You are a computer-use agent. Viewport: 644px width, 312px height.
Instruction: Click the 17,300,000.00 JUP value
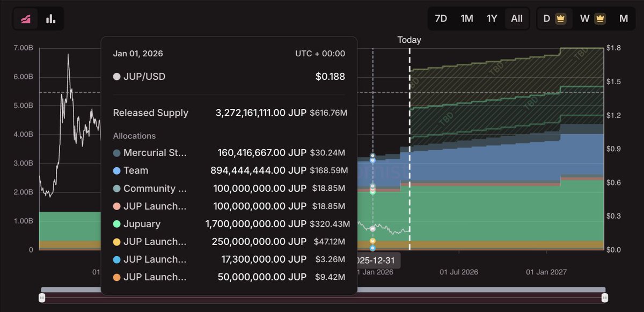pos(264,259)
